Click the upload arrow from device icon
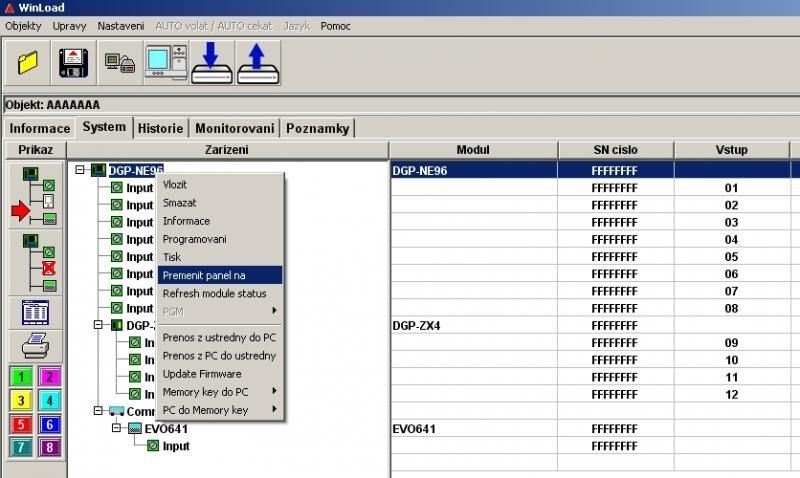Screen dimensions: 800x478 (x=256, y=63)
